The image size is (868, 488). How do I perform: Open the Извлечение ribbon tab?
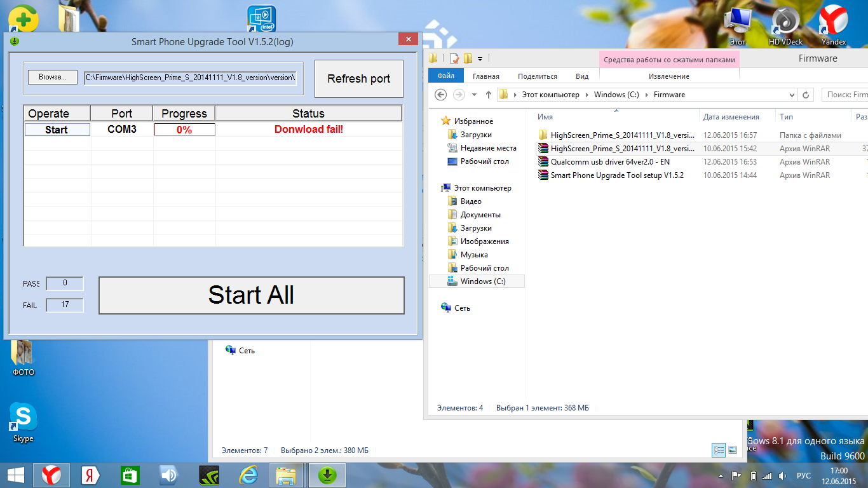click(x=668, y=76)
